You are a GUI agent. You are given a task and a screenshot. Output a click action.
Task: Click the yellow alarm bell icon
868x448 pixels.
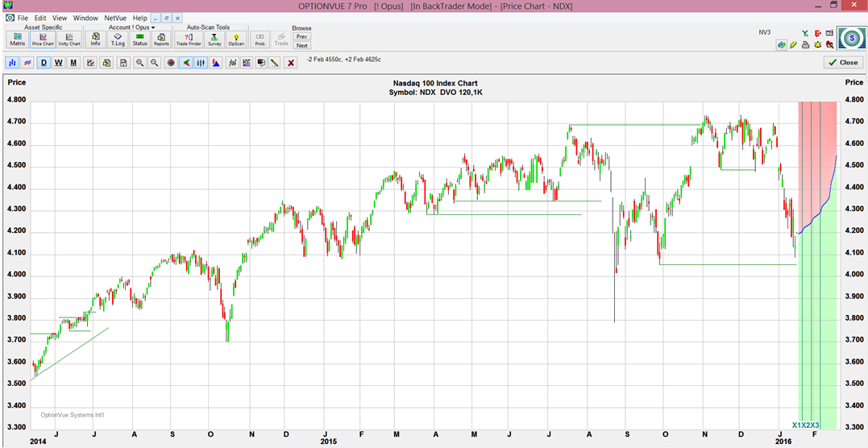tap(817, 44)
